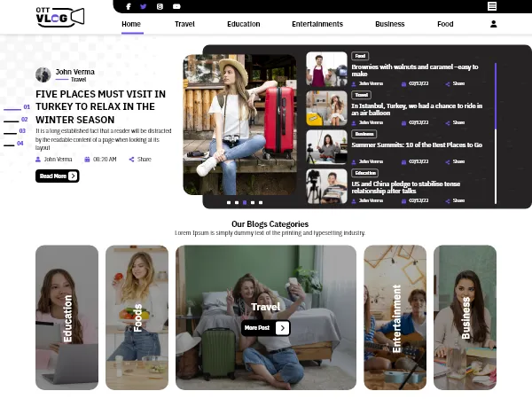Viewport: 532px width, 399px height.
Task: Open the Entertainment category card
Action: (x=395, y=317)
